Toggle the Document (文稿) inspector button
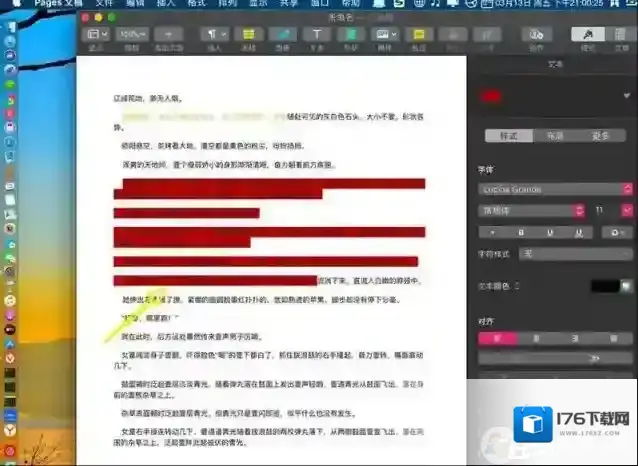The height and width of the screenshot is (466, 638). click(621, 34)
